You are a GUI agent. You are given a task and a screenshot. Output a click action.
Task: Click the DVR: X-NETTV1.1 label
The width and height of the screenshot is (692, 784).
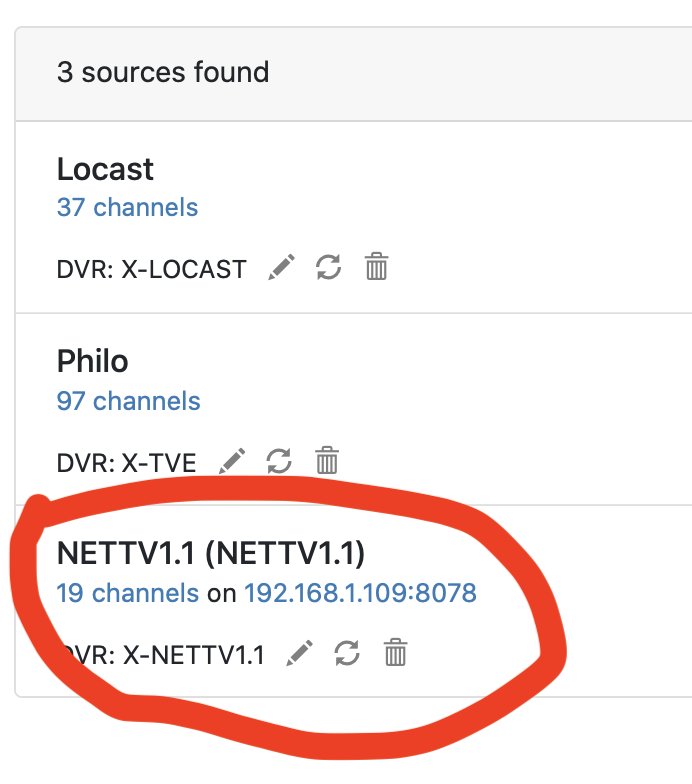(x=165, y=655)
